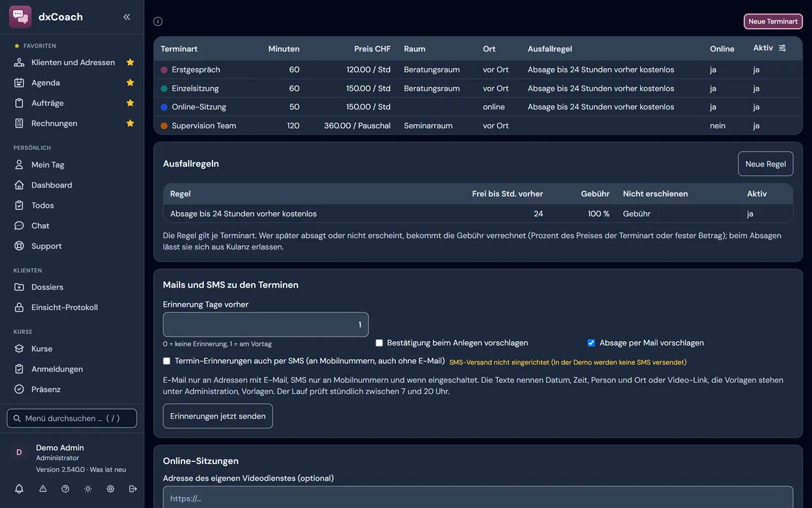The height and width of the screenshot is (508, 812).
Task: Open help question mark icon
Action: (65, 489)
